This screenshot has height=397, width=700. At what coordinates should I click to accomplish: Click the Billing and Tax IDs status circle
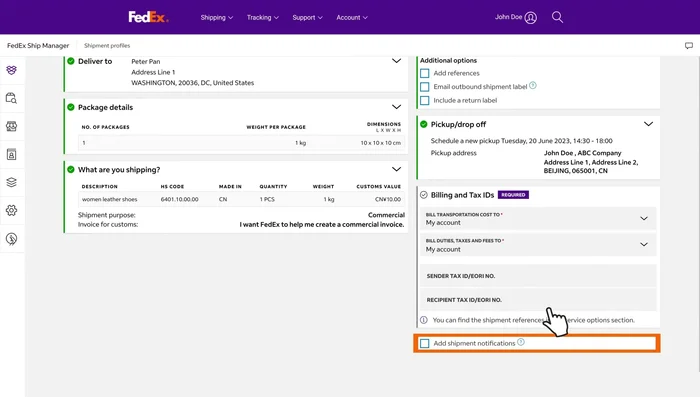point(424,195)
